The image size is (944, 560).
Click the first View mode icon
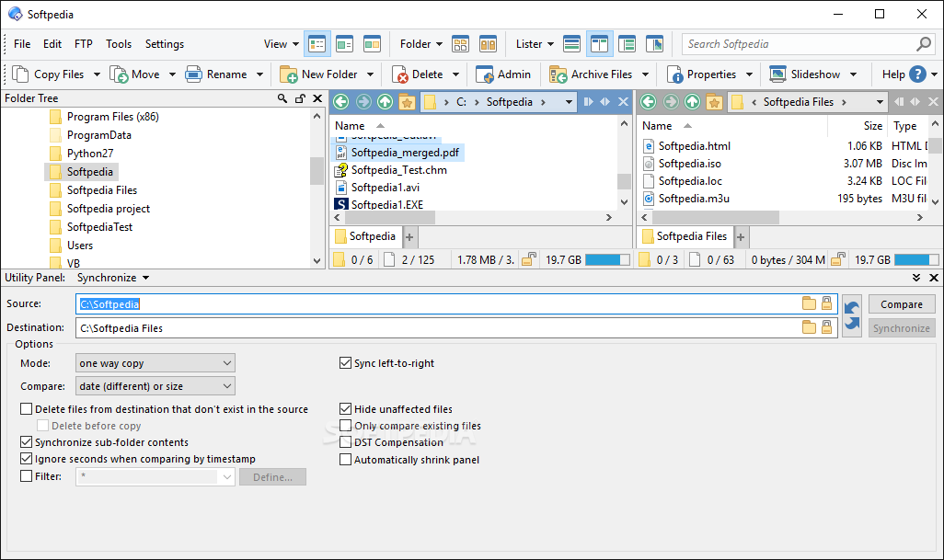317,44
